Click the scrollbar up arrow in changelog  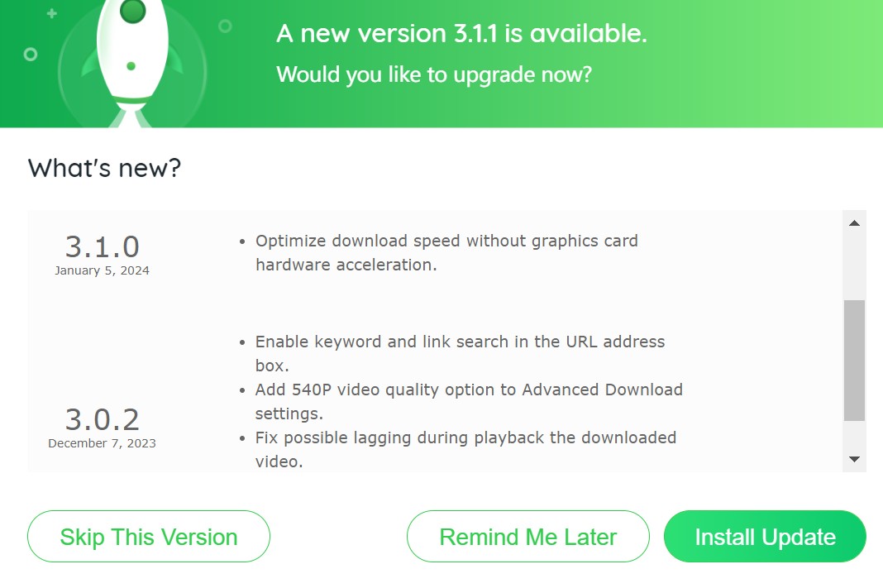click(854, 223)
